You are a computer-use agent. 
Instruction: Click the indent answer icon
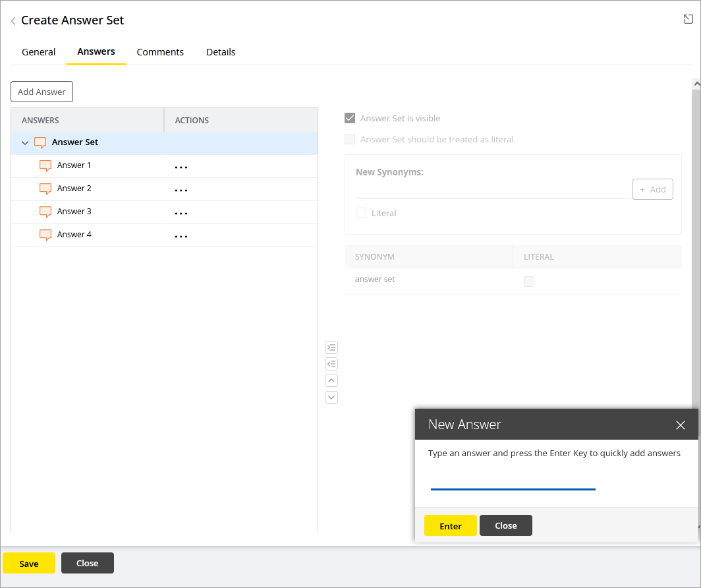click(x=331, y=347)
